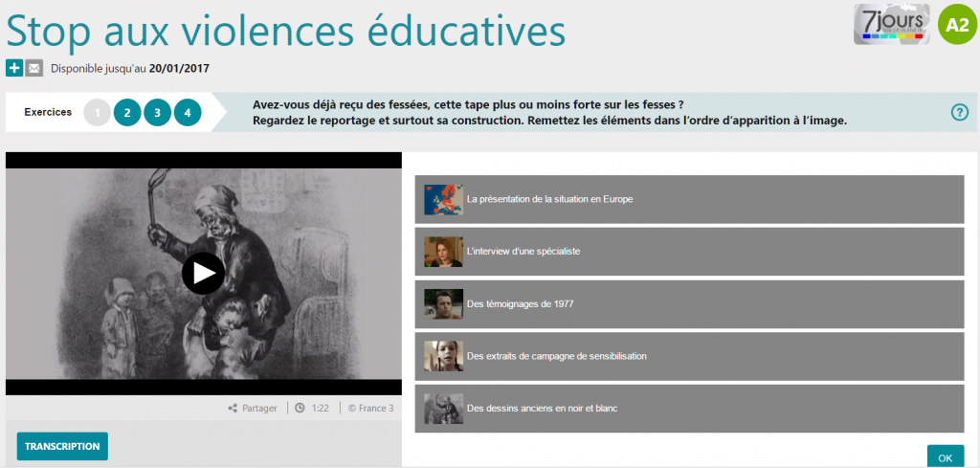This screenshot has height=468, width=980.
Task: Click the envelope email icon
Action: (34, 68)
